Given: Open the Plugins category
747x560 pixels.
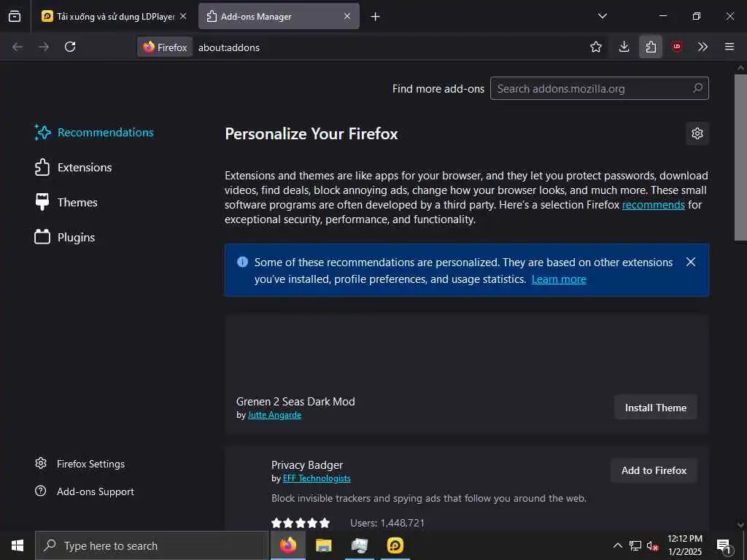Looking at the screenshot, I should 65,237.
